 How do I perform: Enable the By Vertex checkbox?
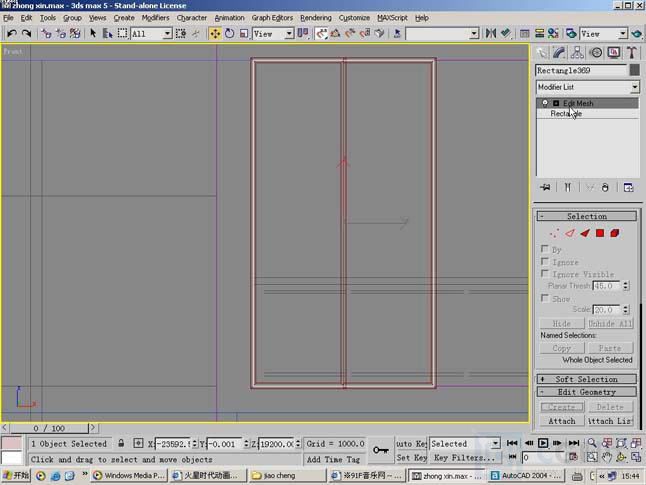545,249
